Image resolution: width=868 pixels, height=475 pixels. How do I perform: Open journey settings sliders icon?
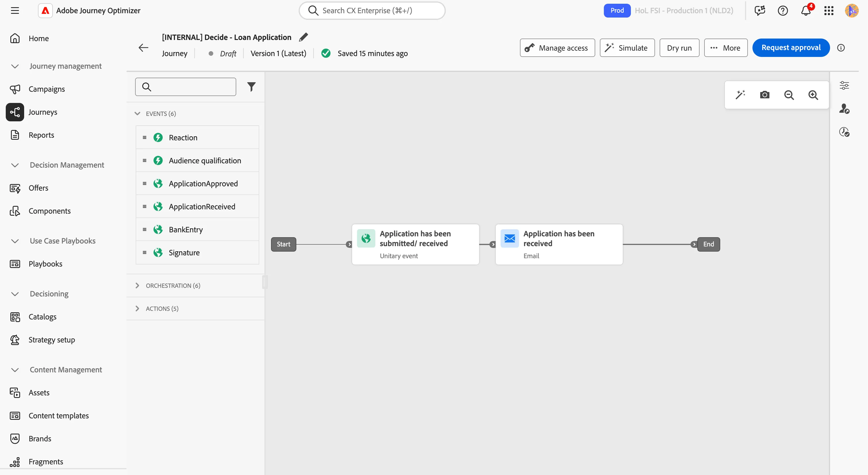(844, 85)
